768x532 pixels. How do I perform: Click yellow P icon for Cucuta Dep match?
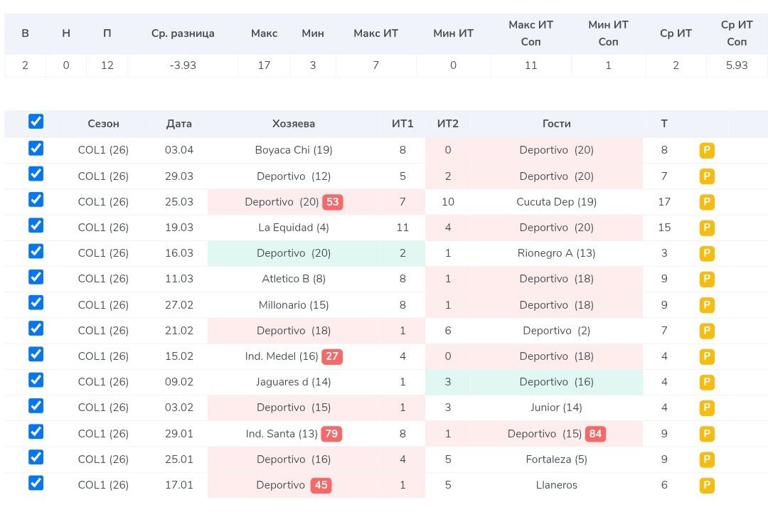(707, 203)
